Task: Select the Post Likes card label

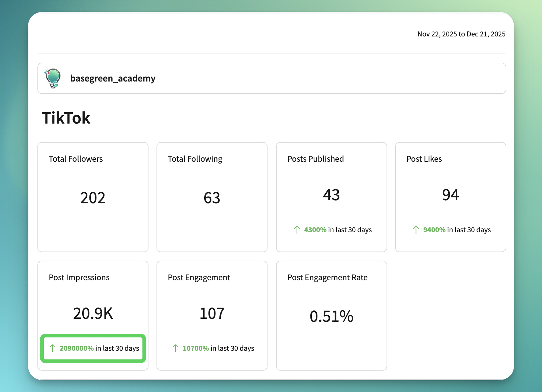Action: point(424,159)
